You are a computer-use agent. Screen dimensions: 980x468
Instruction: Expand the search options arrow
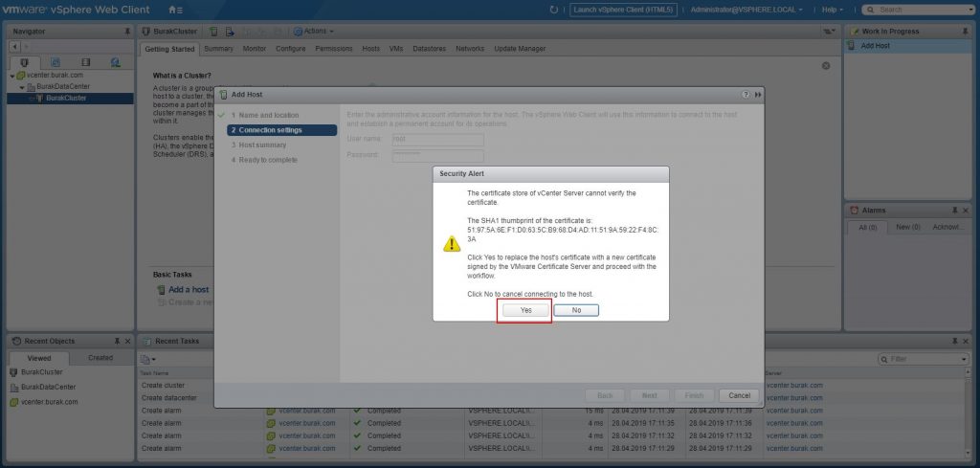tap(970, 10)
